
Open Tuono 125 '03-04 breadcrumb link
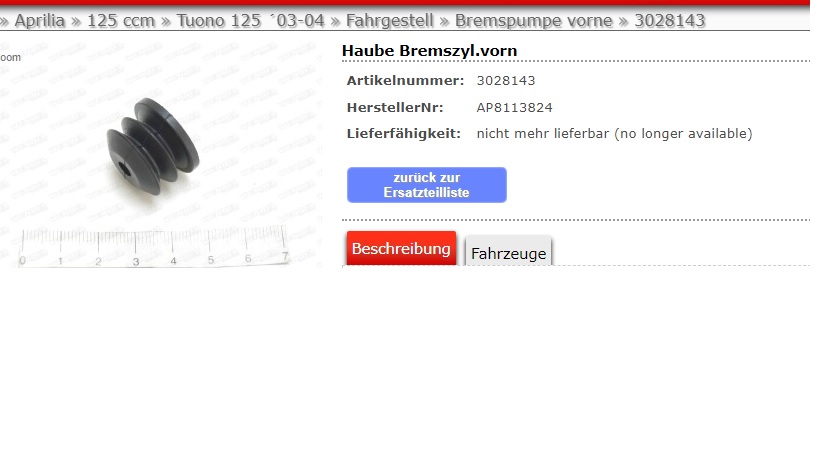pyautogui.click(x=250, y=21)
